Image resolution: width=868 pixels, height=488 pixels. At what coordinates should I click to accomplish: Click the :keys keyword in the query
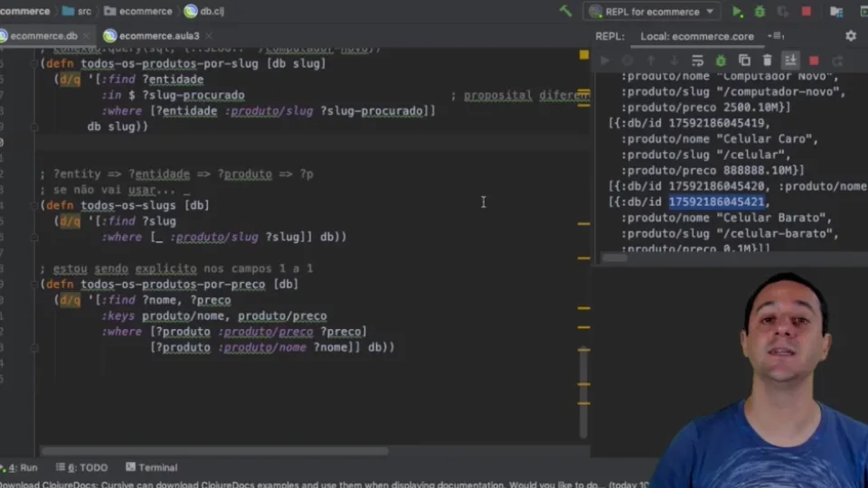click(118, 316)
